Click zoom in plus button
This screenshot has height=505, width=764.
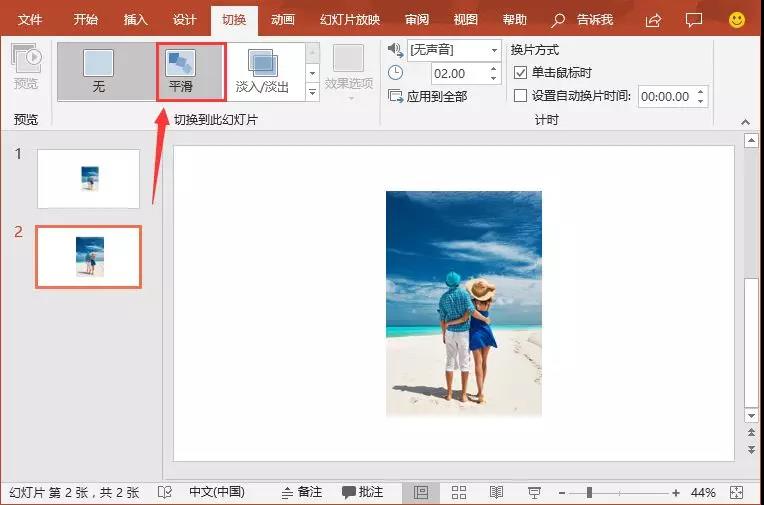[676, 493]
